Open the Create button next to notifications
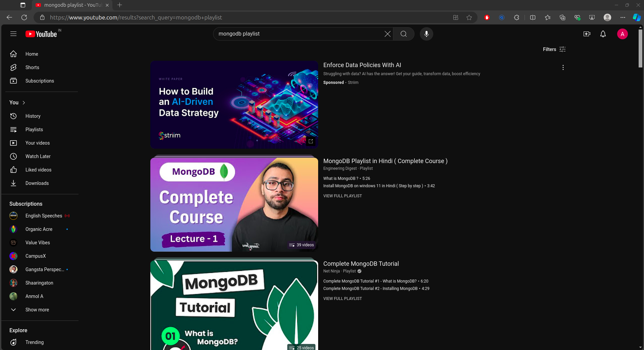The width and height of the screenshot is (644, 350). [587, 34]
